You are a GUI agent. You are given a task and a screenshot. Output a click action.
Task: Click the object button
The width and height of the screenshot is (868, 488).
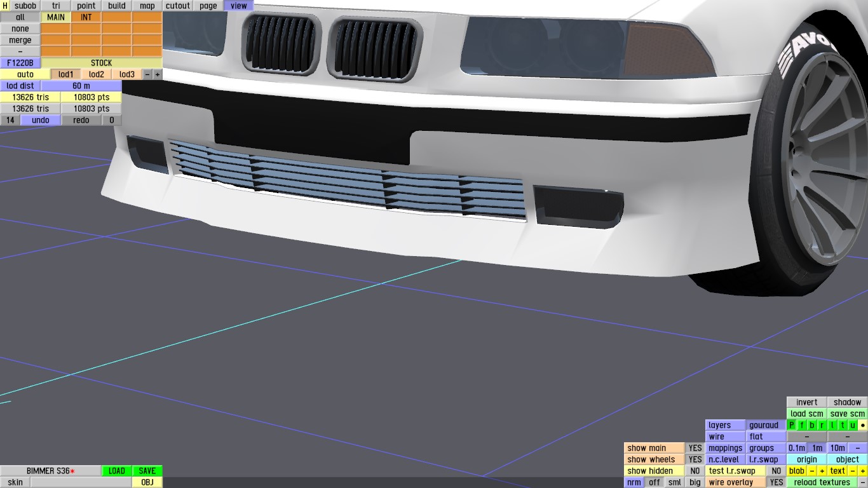point(848,459)
